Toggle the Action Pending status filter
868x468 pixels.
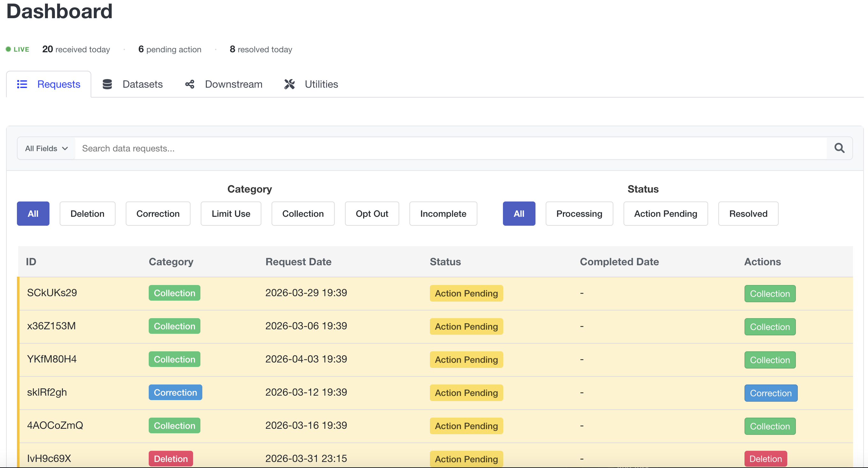coord(665,214)
